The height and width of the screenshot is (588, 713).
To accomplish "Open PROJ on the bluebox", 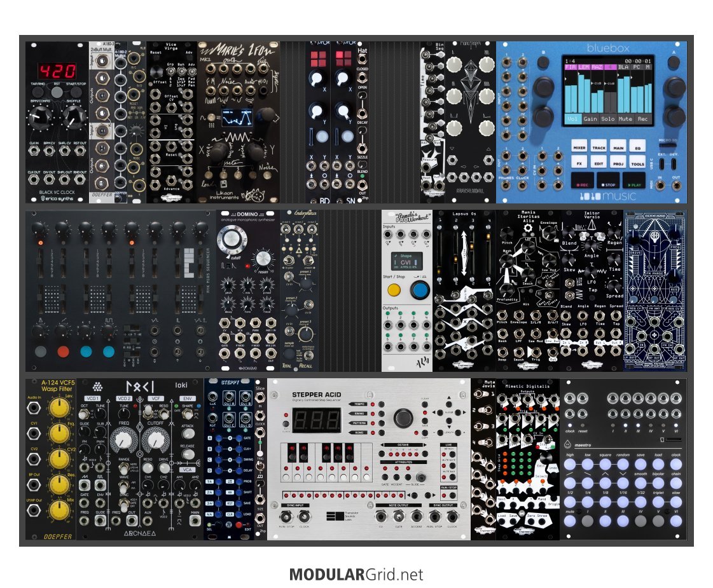I will point(618,162).
